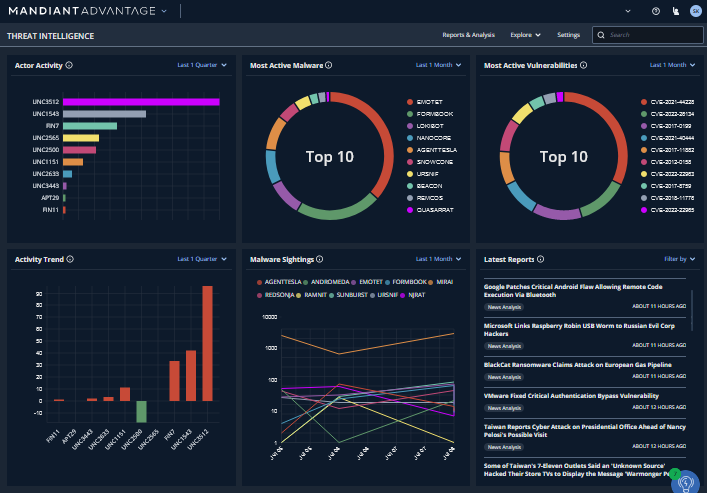Screen dimensions: 707x493
Task: Click the Search input field
Action: coord(652,35)
